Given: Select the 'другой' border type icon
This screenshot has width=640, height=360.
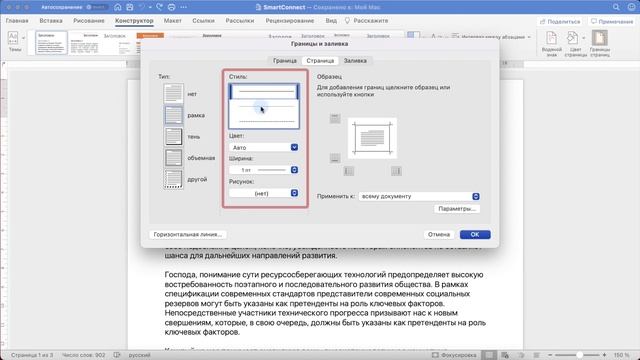Looking at the screenshot, I should pos(173,179).
